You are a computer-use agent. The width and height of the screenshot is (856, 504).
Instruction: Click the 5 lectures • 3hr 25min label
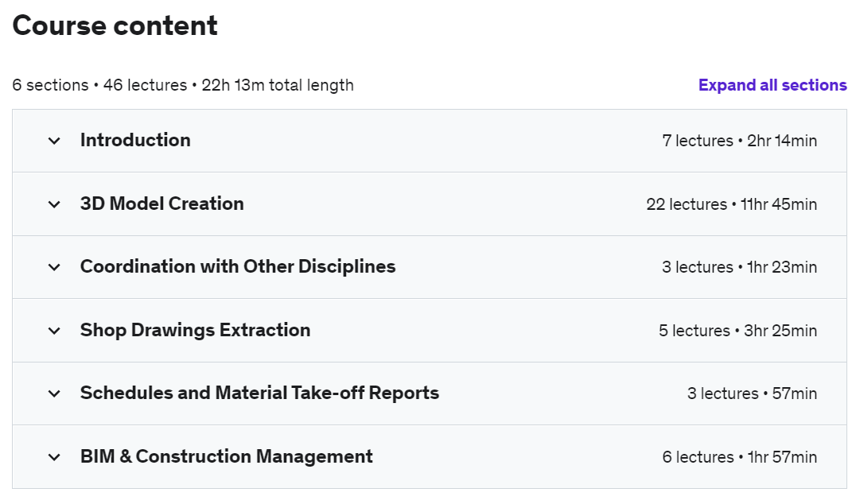[737, 331]
